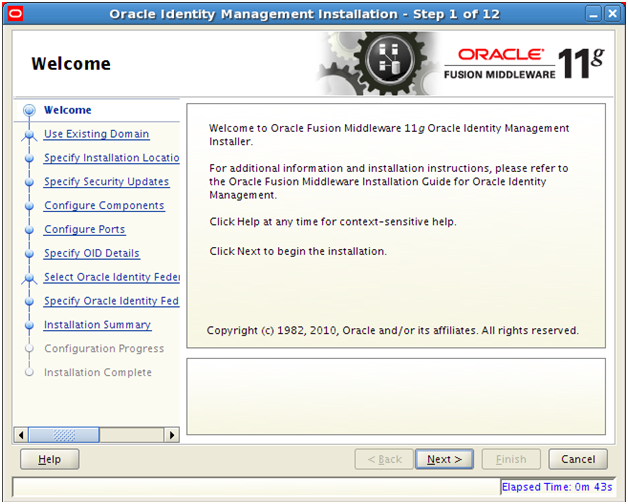Click the horizontal scrollbar thumb

click(64, 435)
